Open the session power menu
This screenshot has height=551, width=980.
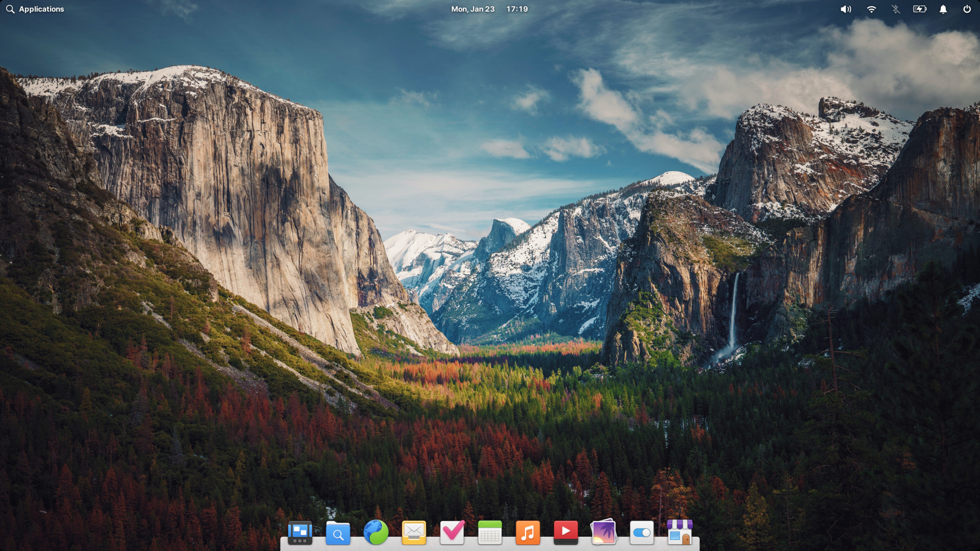tap(967, 9)
